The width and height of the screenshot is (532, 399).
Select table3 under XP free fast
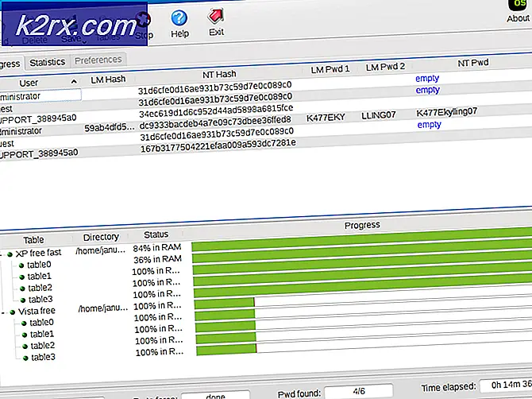40,300
